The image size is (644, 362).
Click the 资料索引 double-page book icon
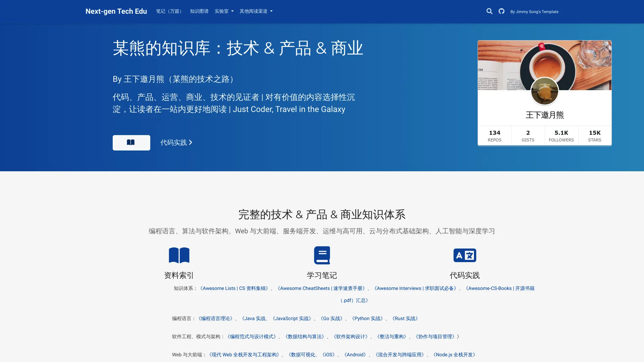coord(179,255)
